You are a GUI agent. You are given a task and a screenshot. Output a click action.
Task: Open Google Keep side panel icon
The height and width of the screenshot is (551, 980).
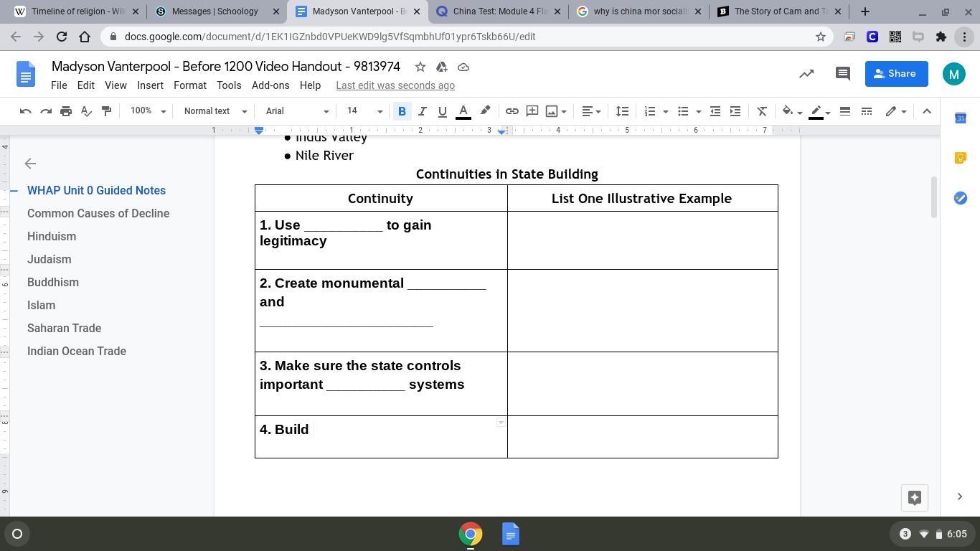pos(960,158)
